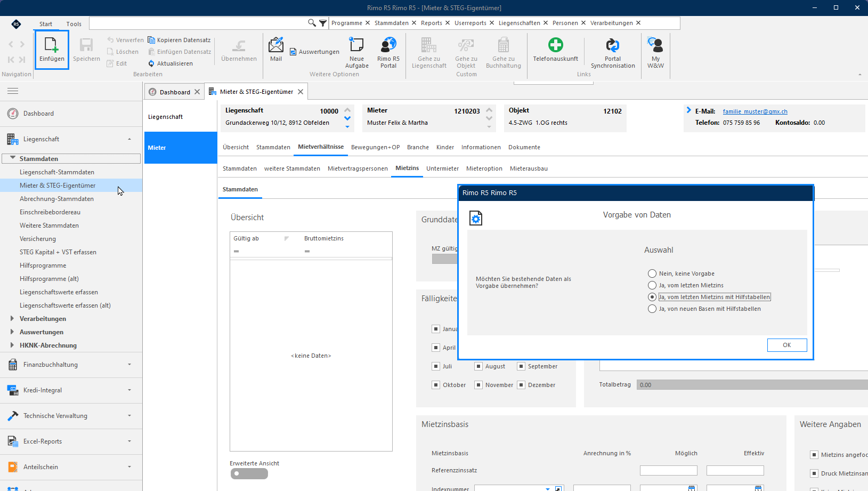This screenshot has width=868, height=491.
Task: Switch to the Bewegungen+OP tab
Action: 375,147
